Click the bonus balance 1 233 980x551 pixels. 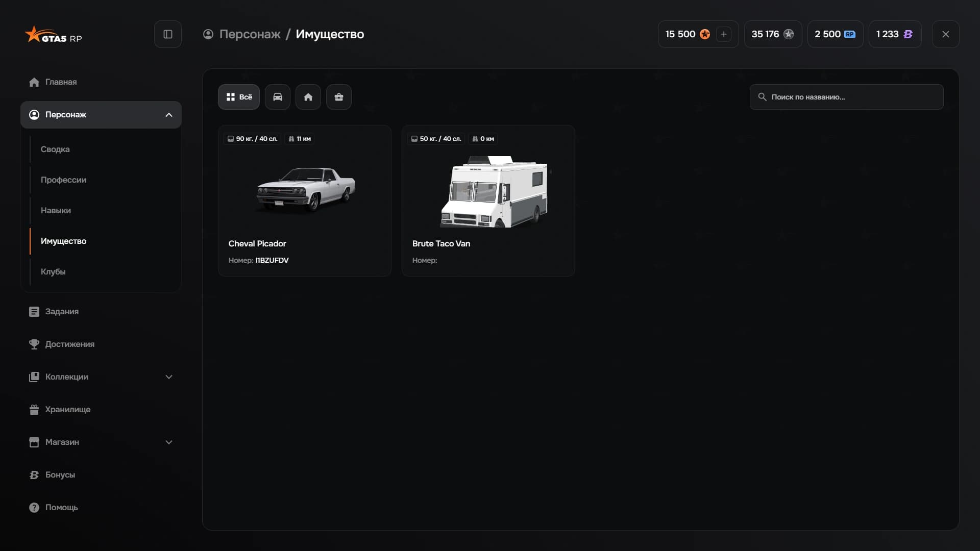click(x=895, y=34)
